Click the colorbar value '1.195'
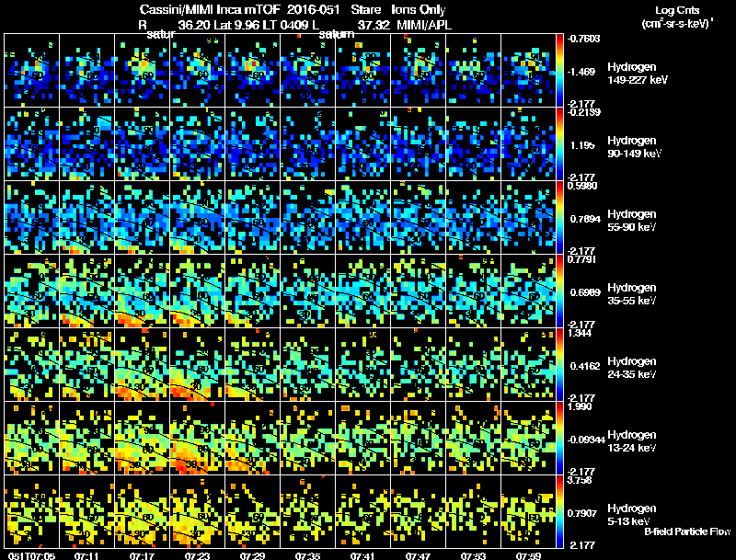 pyautogui.click(x=582, y=145)
